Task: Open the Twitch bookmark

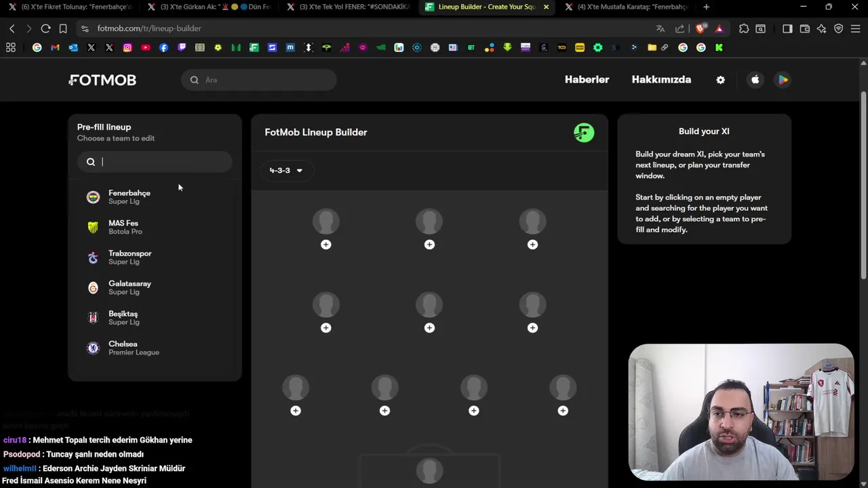Action: click(182, 47)
